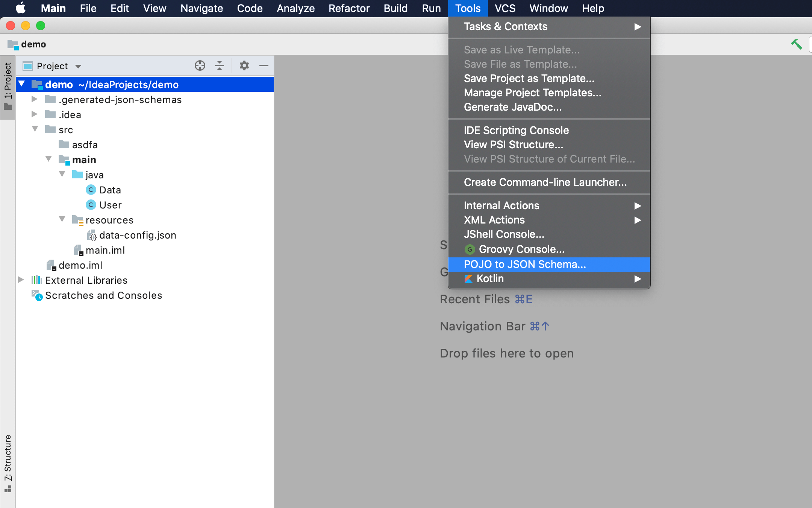Collapse the src folder
The width and height of the screenshot is (812, 508).
(x=35, y=129)
